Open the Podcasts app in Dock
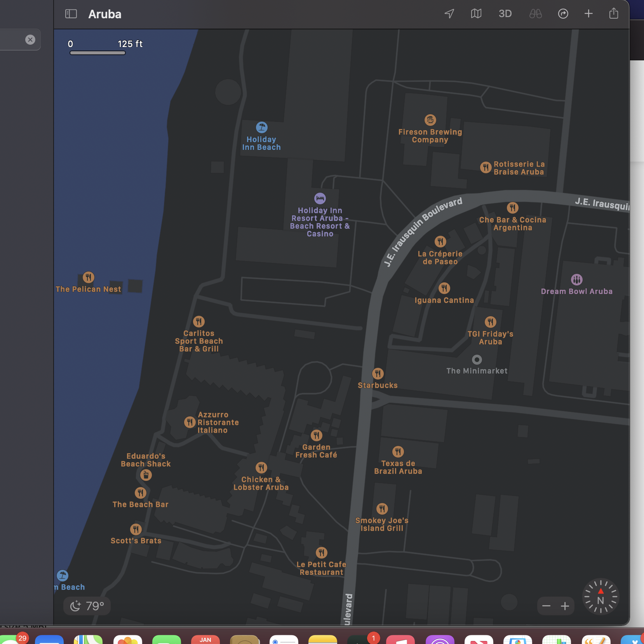The width and height of the screenshot is (644, 644). [440, 639]
